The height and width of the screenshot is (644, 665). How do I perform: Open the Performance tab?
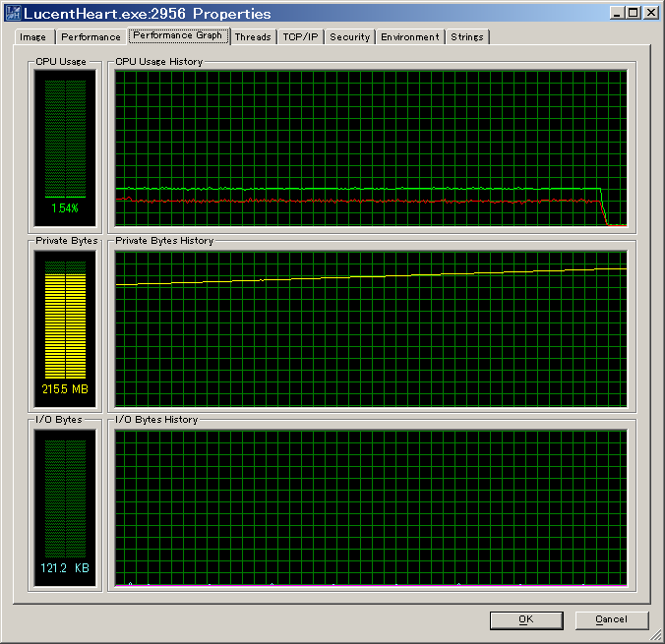91,37
